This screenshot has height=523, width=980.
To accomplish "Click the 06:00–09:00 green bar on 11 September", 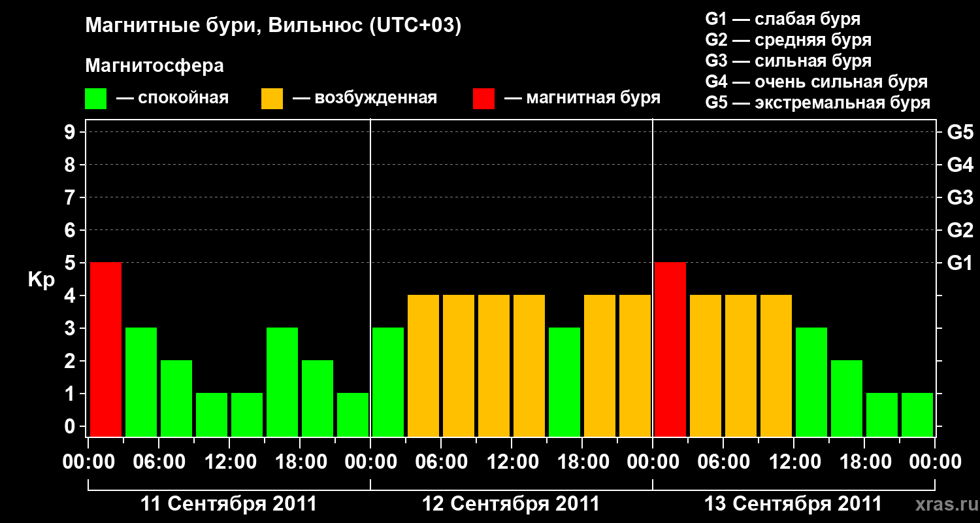I will 176,399.
